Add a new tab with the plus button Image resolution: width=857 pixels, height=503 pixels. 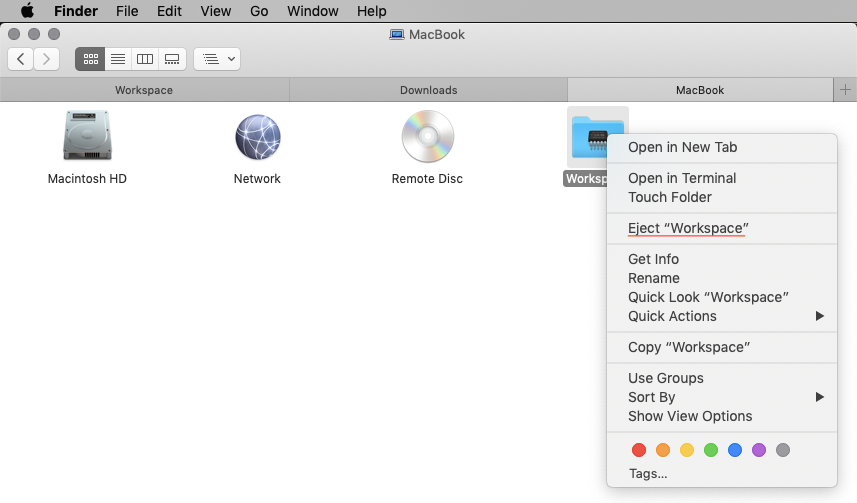pyautogui.click(x=845, y=90)
